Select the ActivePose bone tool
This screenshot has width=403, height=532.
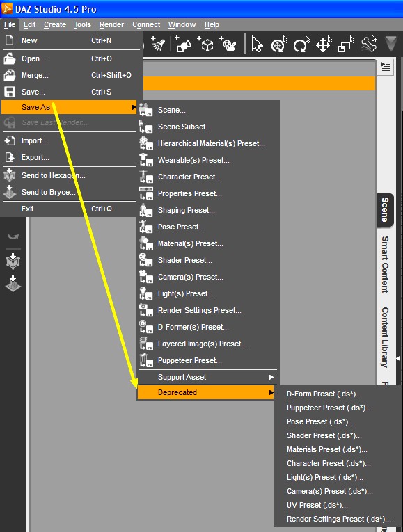point(369,44)
